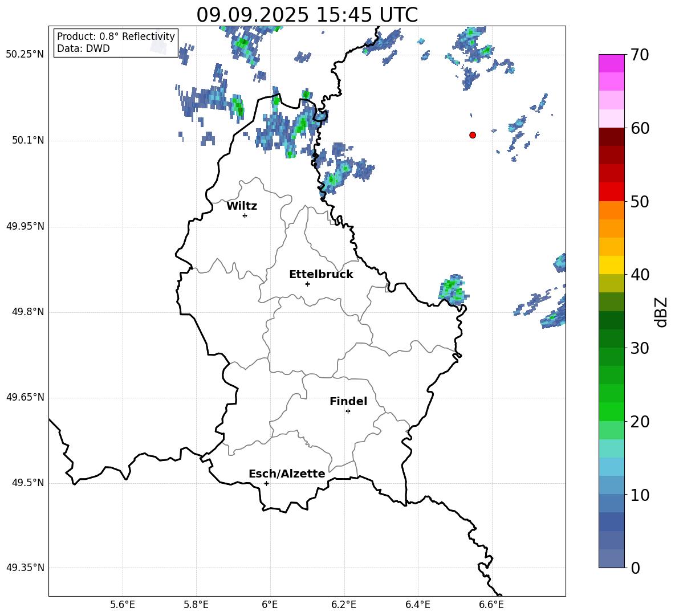Click the 60 value on colorbar

point(640,128)
